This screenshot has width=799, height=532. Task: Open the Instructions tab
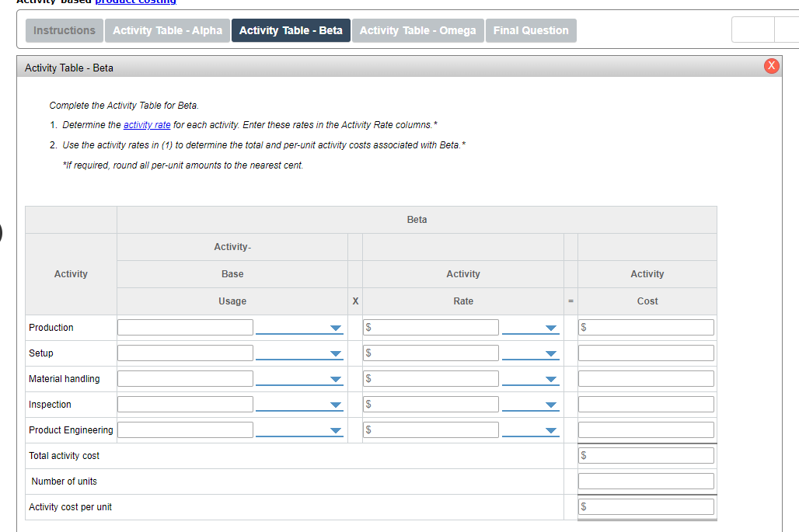coord(65,30)
